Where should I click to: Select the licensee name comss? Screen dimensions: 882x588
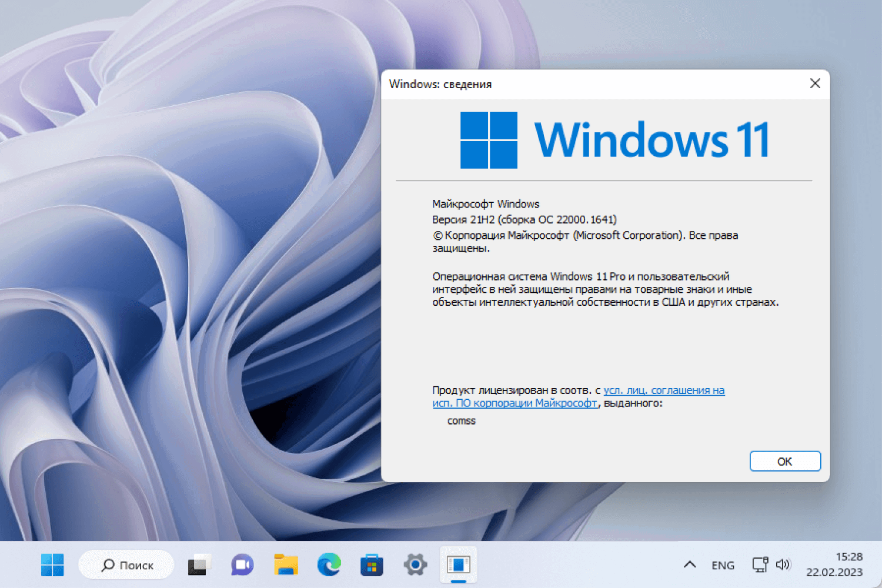point(461,420)
